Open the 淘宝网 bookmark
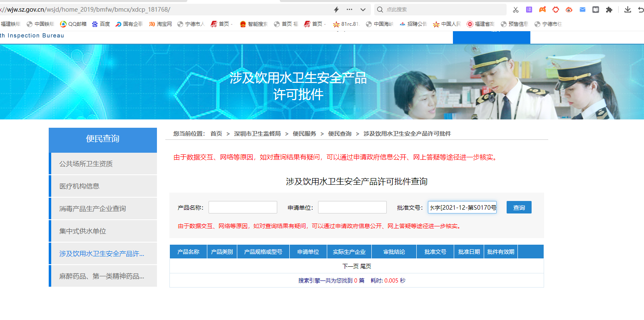This screenshot has width=644, height=320. coord(161,24)
